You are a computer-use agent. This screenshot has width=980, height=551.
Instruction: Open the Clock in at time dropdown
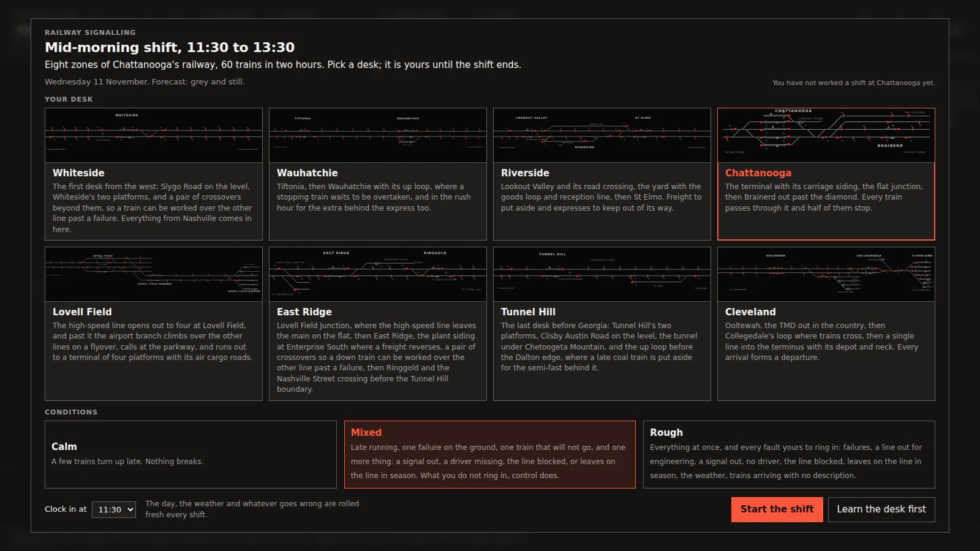(114, 509)
